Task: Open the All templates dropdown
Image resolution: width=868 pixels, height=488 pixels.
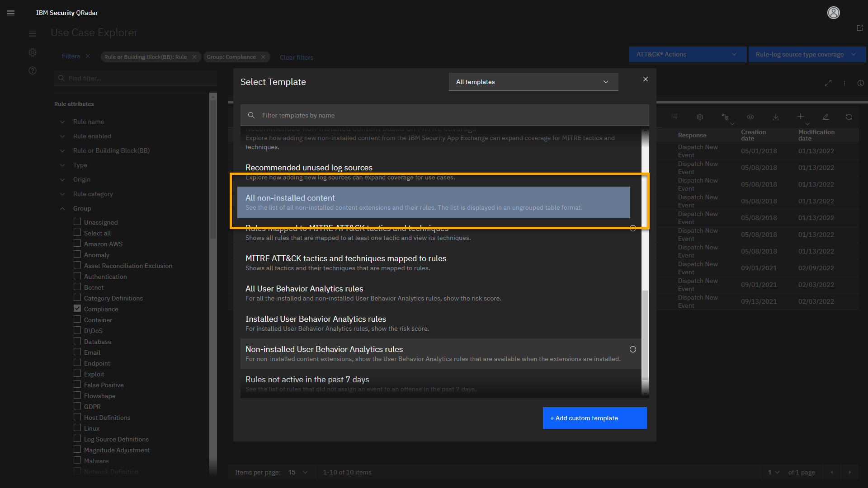Action: tap(533, 82)
